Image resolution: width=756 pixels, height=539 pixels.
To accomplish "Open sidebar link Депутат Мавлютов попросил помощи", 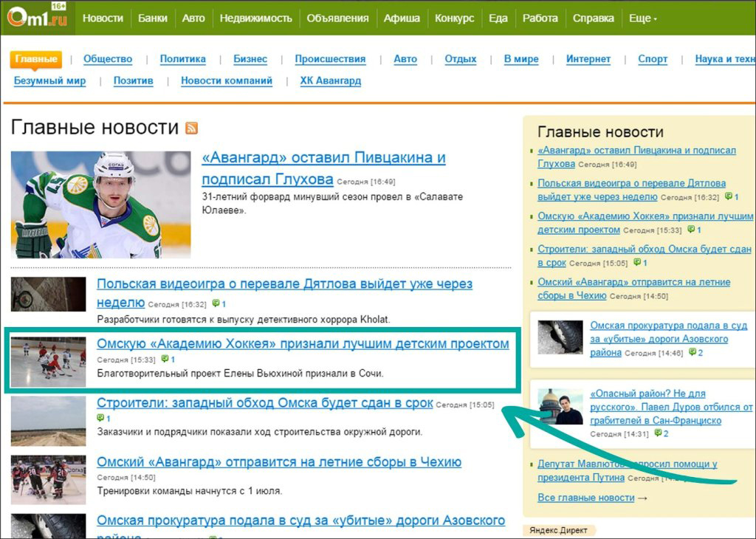I will coord(628,470).
